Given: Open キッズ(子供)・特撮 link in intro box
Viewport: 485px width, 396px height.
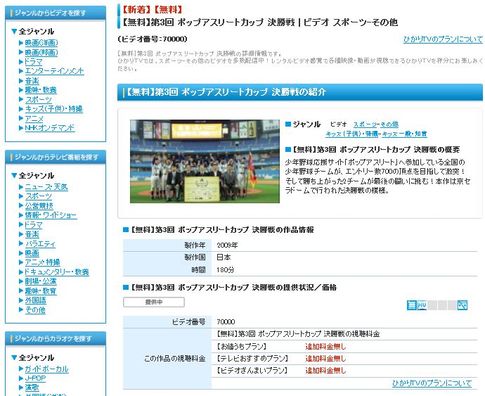Looking at the screenshot, I should point(352,134).
